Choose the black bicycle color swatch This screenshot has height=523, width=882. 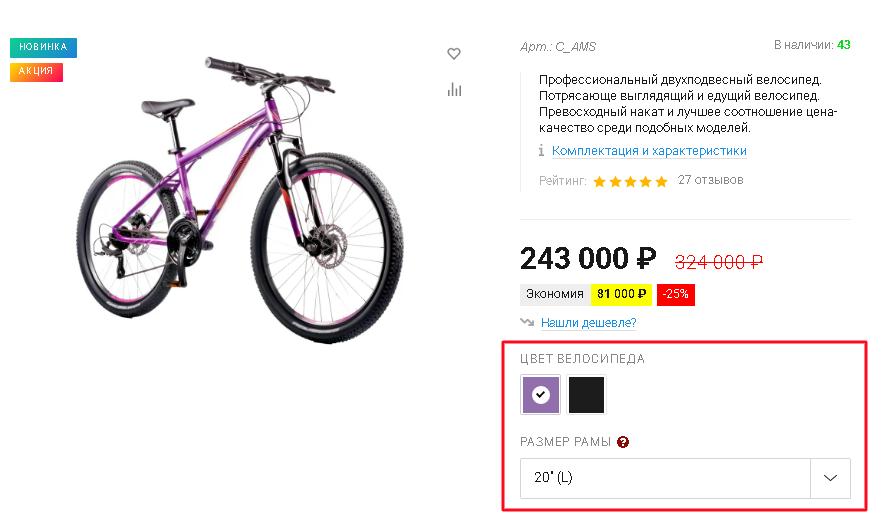[586, 395]
